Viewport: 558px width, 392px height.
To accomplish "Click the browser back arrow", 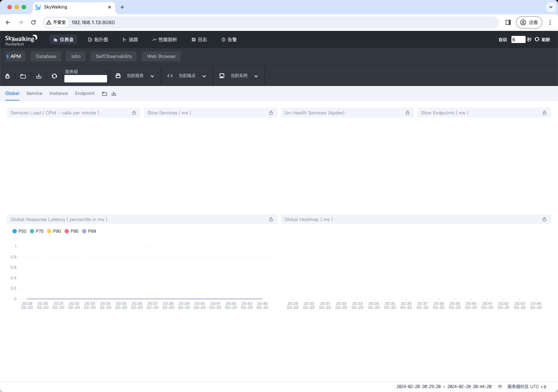I will pyautogui.click(x=8, y=22).
